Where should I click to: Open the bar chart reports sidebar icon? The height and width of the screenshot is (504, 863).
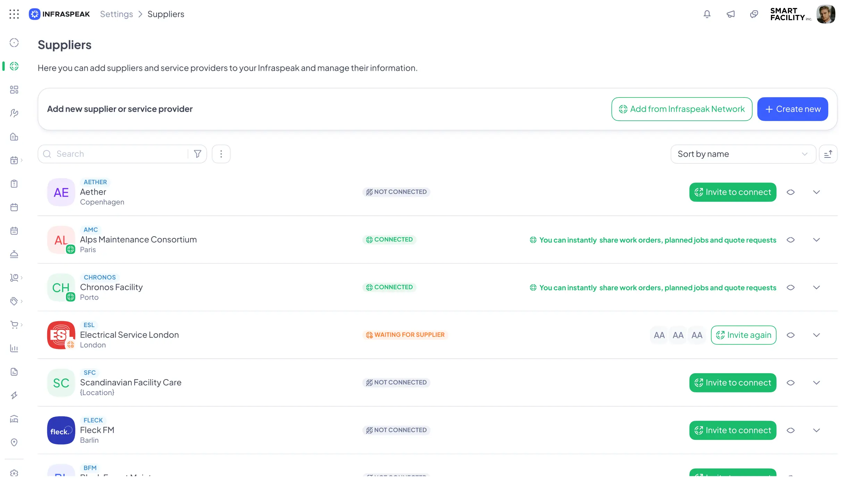pyautogui.click(x=14, y=348)
